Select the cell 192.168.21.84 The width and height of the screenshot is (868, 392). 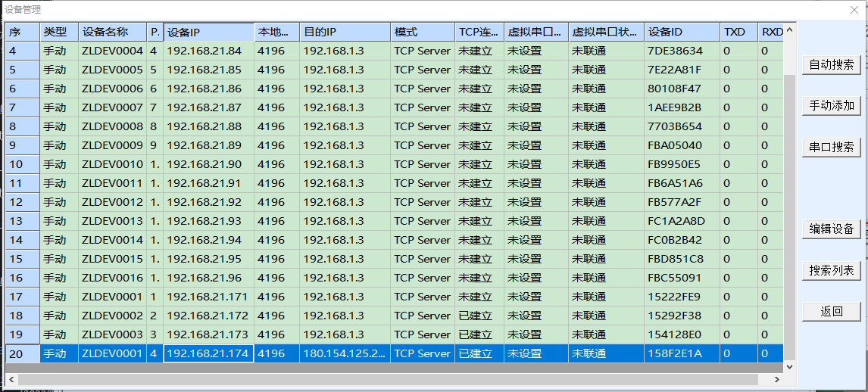[x=209, y=51]
